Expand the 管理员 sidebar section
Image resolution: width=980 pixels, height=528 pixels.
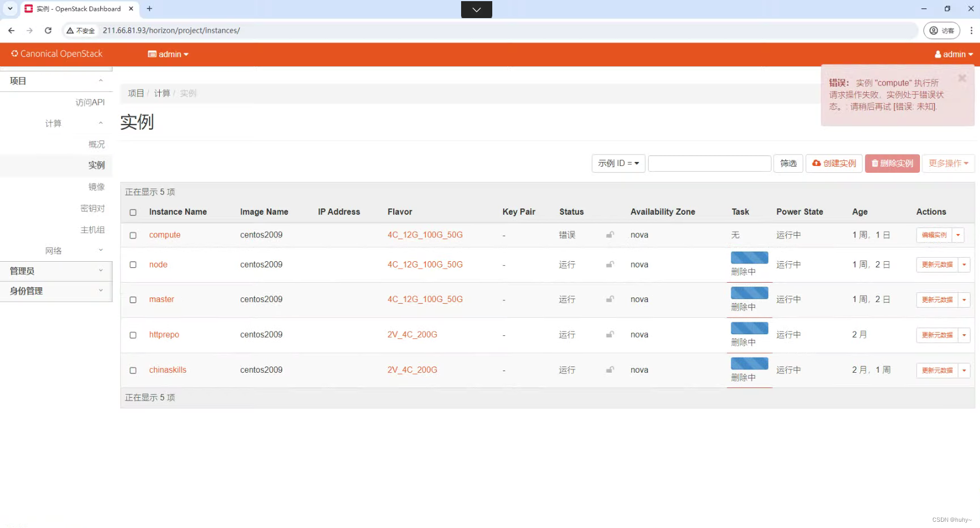56,271
